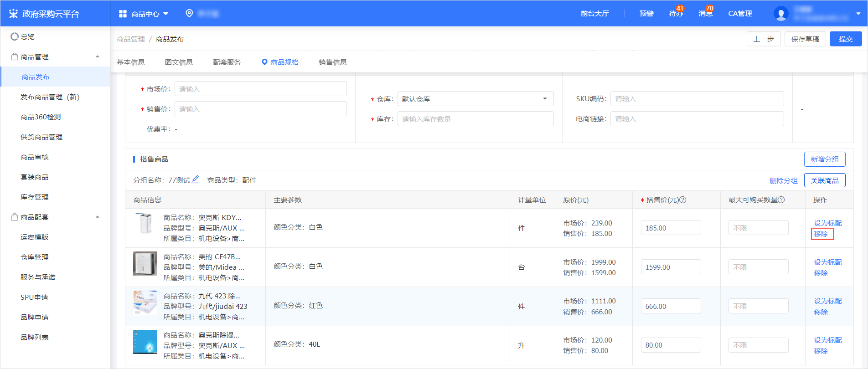Click the 奥克斯除湿 product thumbnail
The height and width of the screenshot is (369, 868).
(145, 342)
